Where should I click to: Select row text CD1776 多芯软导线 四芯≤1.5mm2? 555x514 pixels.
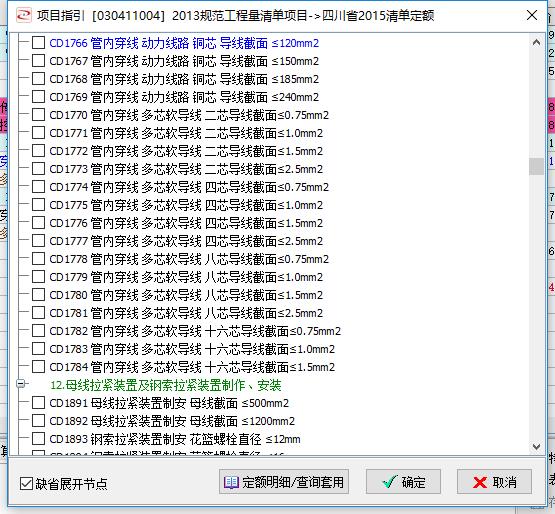186,223
